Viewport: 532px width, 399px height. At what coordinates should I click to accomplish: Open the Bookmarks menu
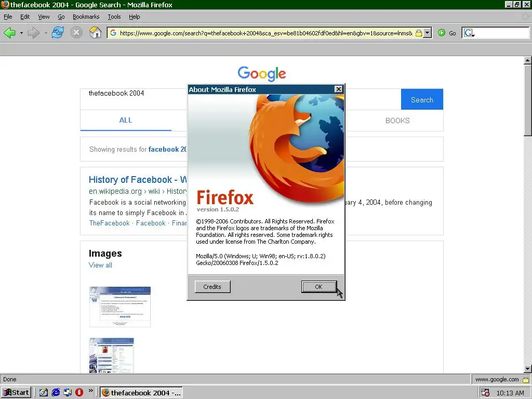86,17
